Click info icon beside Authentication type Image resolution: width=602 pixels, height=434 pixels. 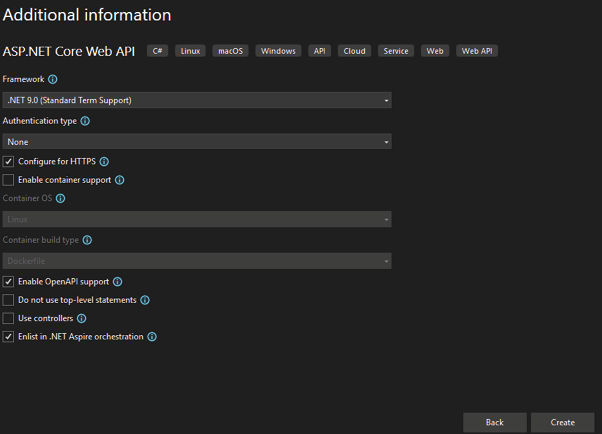[x=85, y=121]
